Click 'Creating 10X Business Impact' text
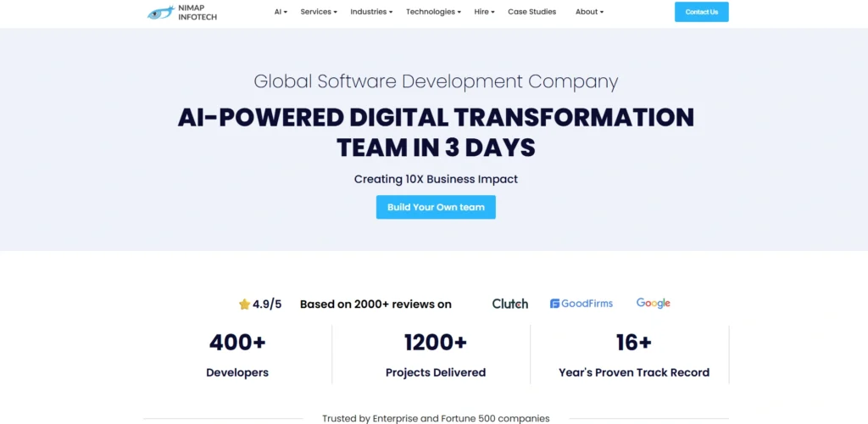 436,179
